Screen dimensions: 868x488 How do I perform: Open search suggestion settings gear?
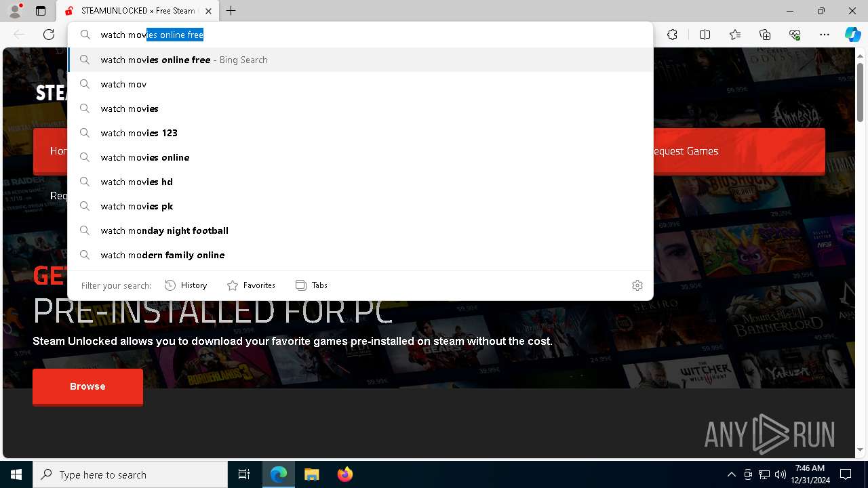point(637,285)
